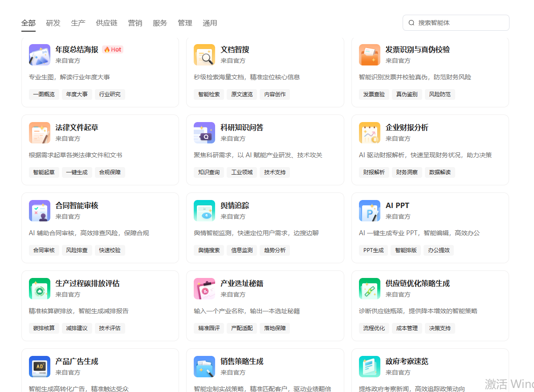
Task: Select the 科研知识问答 search icon
Action: [x=204, y=132]
